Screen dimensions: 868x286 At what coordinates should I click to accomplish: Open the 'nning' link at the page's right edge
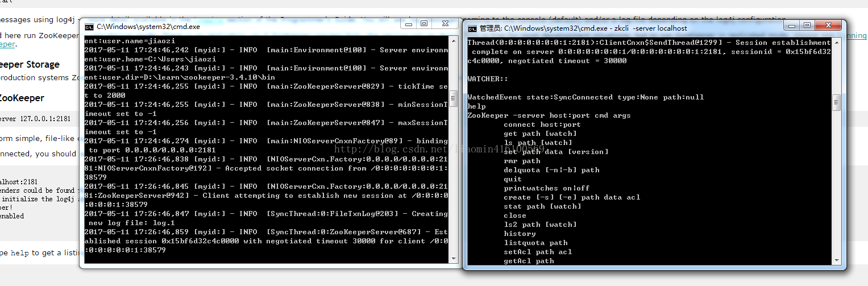point(857,35)
